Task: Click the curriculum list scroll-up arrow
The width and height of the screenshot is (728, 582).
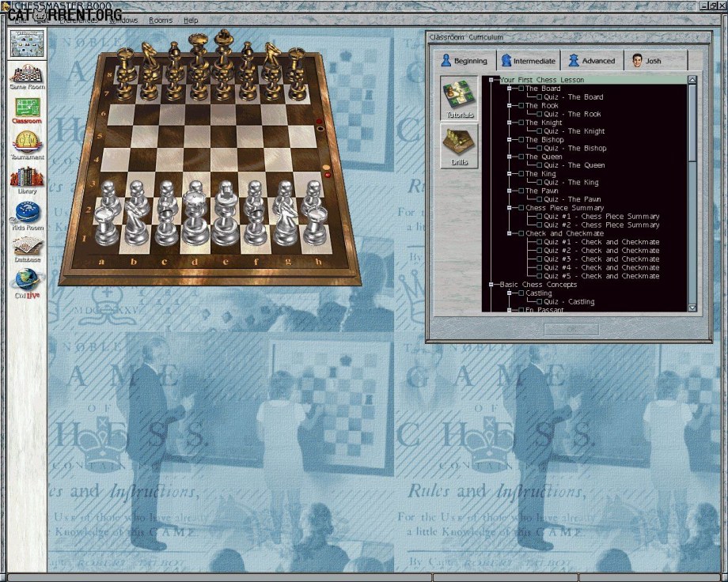Action: coord(692,80)
